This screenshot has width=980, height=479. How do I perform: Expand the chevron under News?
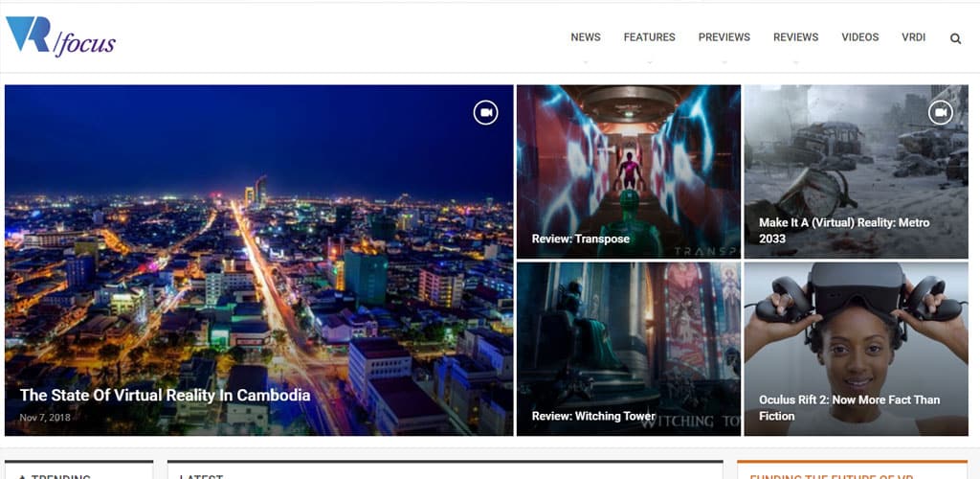click(586, 61)
